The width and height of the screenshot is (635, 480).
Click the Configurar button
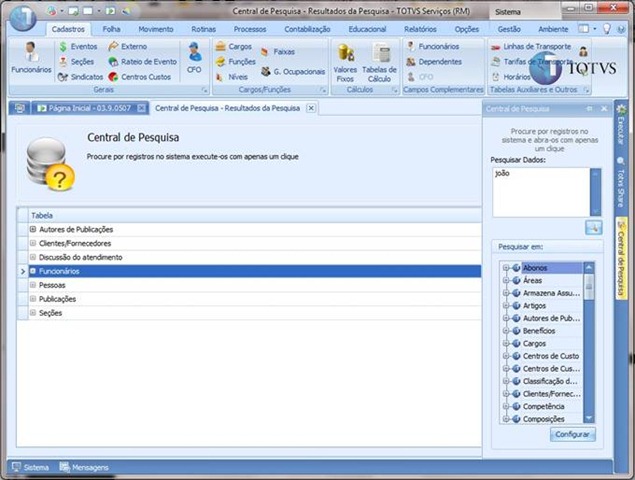click(572, 434)
